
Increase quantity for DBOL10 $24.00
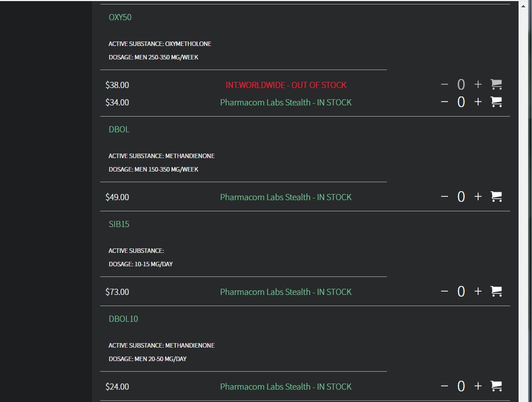tap(478, 386)
